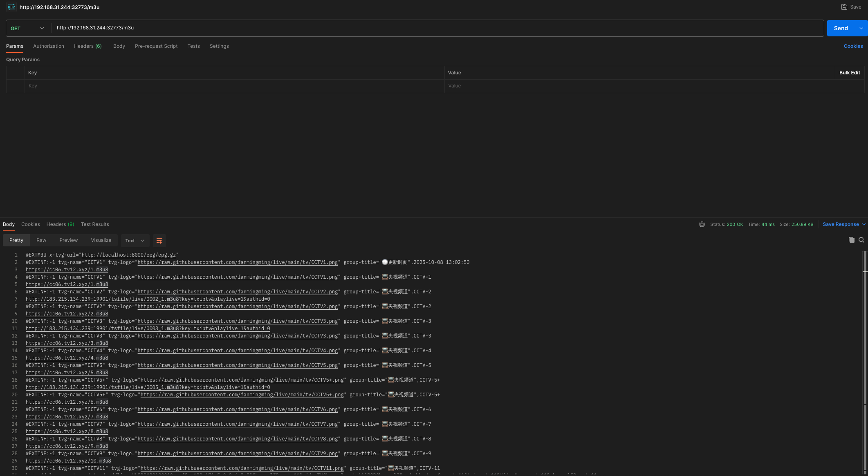Open search in the response body
This screenshot has height=476, width=868.
click(861, 240)
